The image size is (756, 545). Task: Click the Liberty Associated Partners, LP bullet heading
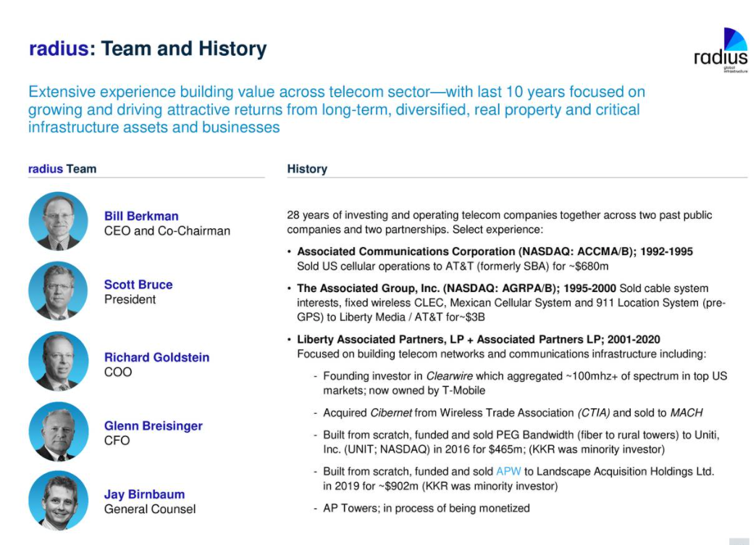point(478,339)
